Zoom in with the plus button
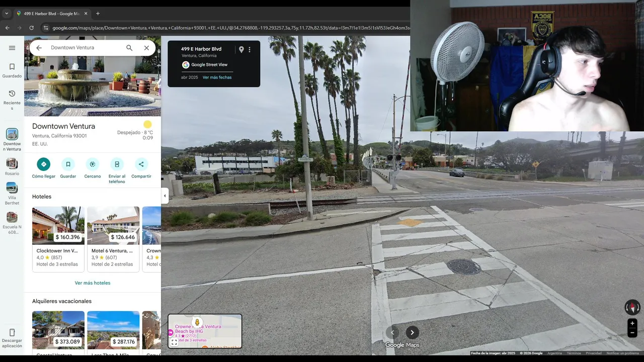 [632, 323]
